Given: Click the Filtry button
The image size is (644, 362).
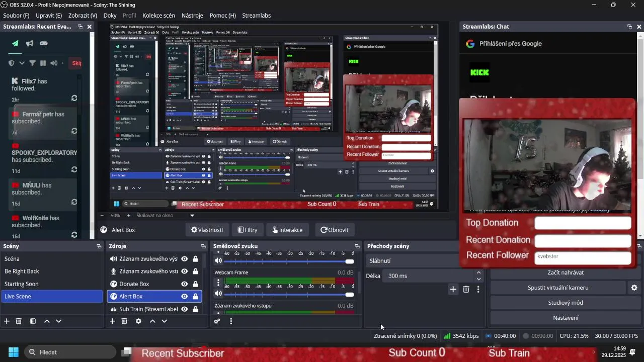Looking at the screenshot, I should [248, 230].
